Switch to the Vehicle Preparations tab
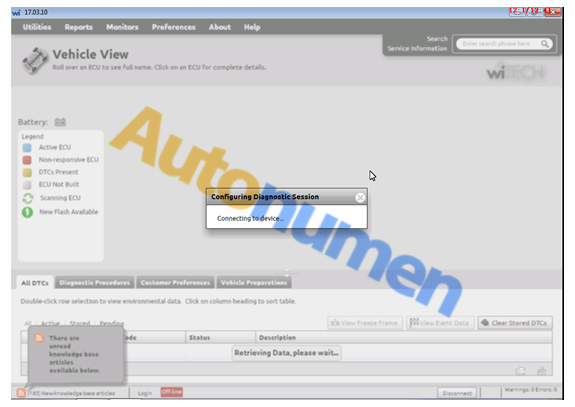The height and width of the screenshot is (407, 575). click(x=254, y=283)
